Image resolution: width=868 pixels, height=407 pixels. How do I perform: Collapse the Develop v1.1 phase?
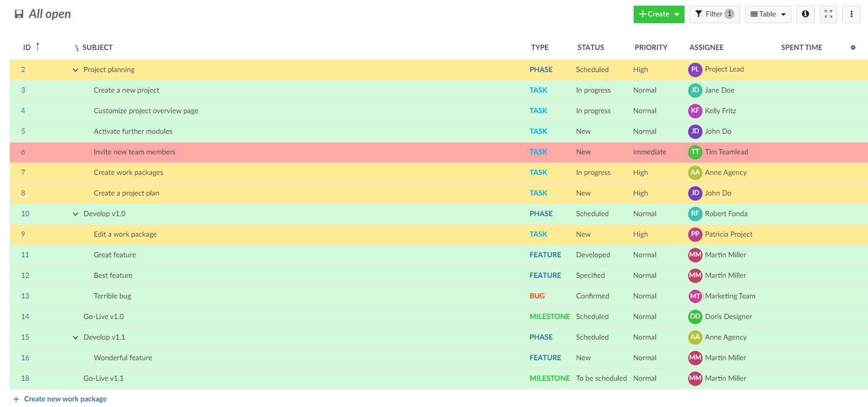pyautogui.click(x=76, y=338)
